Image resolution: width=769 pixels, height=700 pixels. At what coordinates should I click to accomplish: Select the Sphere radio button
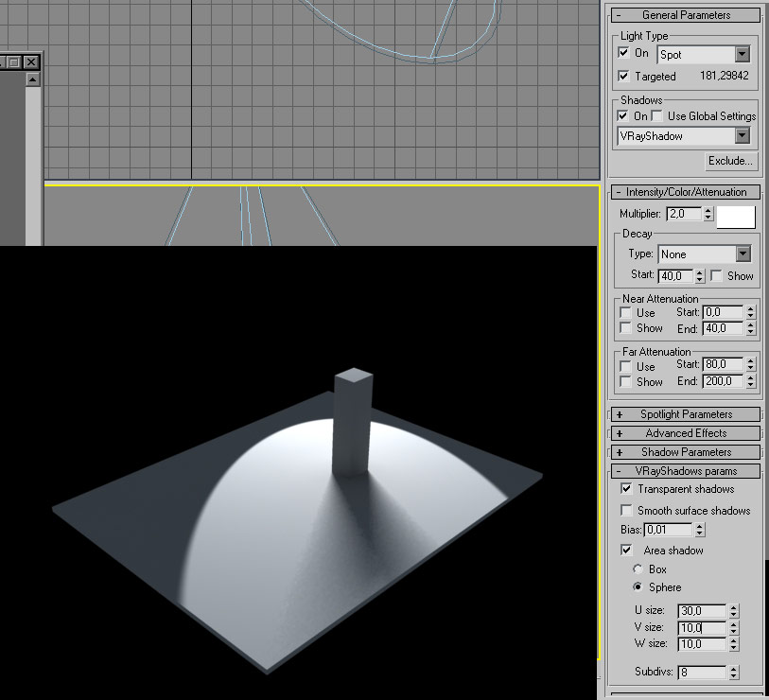(638, 586)
